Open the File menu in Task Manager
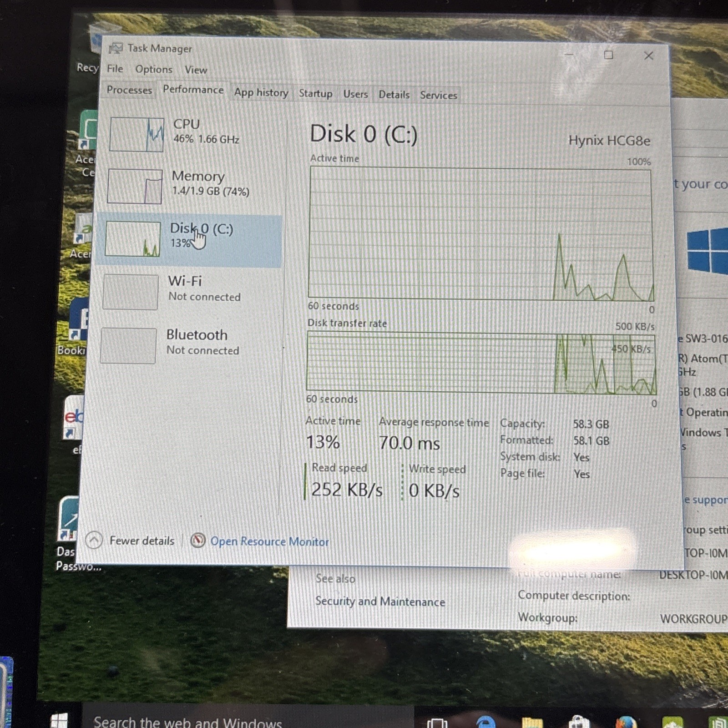 [115, 69]
